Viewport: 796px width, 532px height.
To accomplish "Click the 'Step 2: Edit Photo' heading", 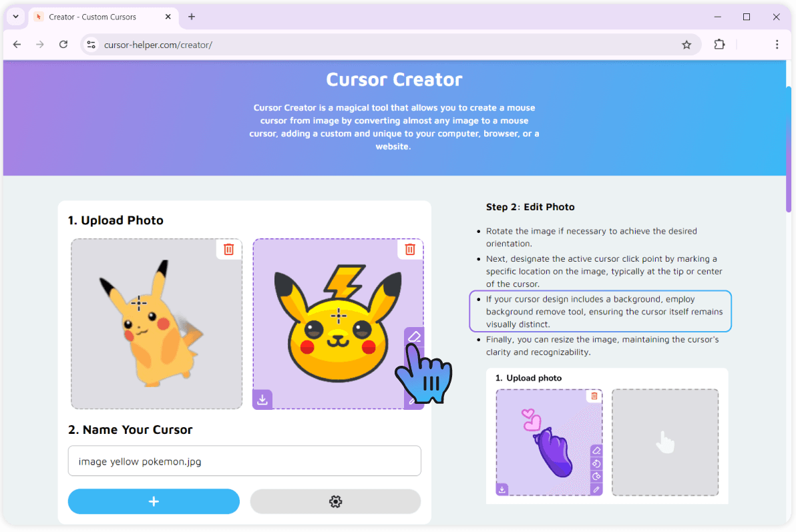I will tap(530, 207).
